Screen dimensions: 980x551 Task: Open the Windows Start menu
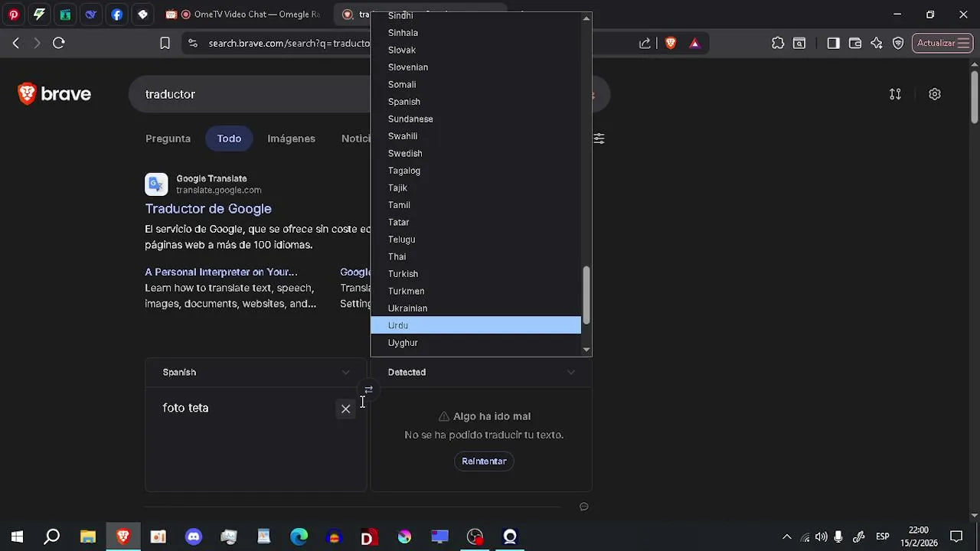17,536
